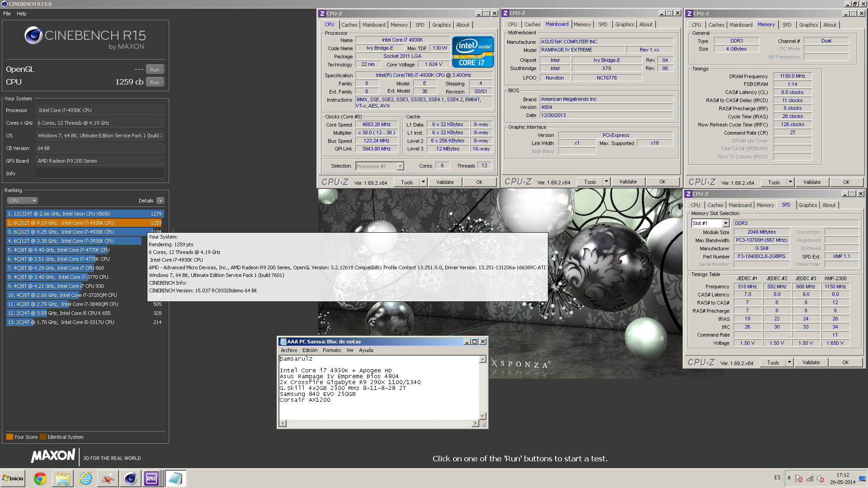This screenshot has height=488, width=868.
Task: Select the SPD tab in CPU-Z Memory window
Action: [787, 25]
